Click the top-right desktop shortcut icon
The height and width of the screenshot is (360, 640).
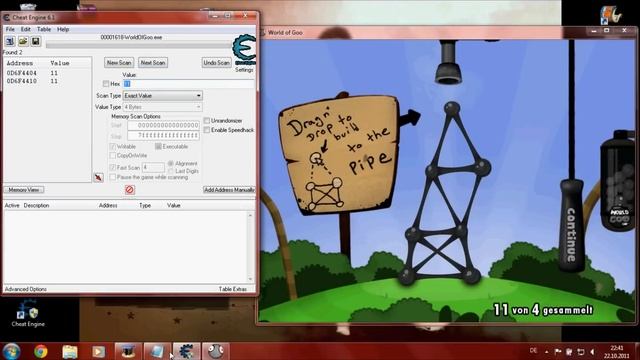611,14
